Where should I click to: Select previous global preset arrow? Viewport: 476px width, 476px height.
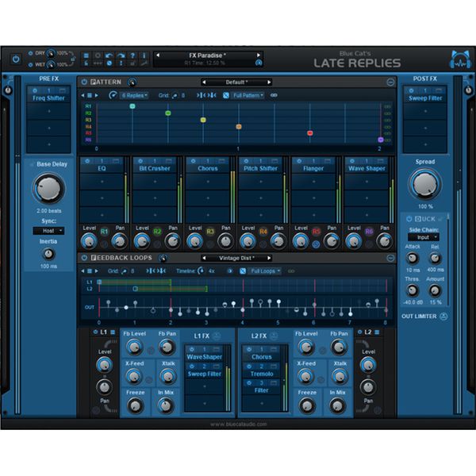(x=158, y=56)
